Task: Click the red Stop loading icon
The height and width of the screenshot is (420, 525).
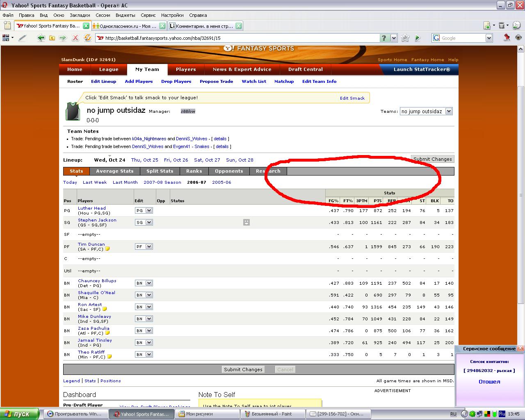Action: (x=75, y=38)
